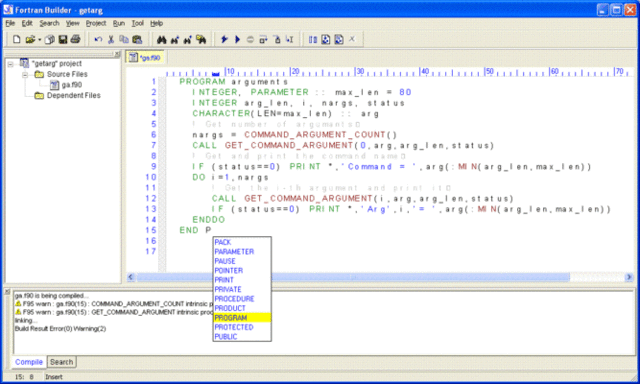The width and height of the screenshot is (640, 384).
Task: Open the Run menu
Action: tap(119, 23)
